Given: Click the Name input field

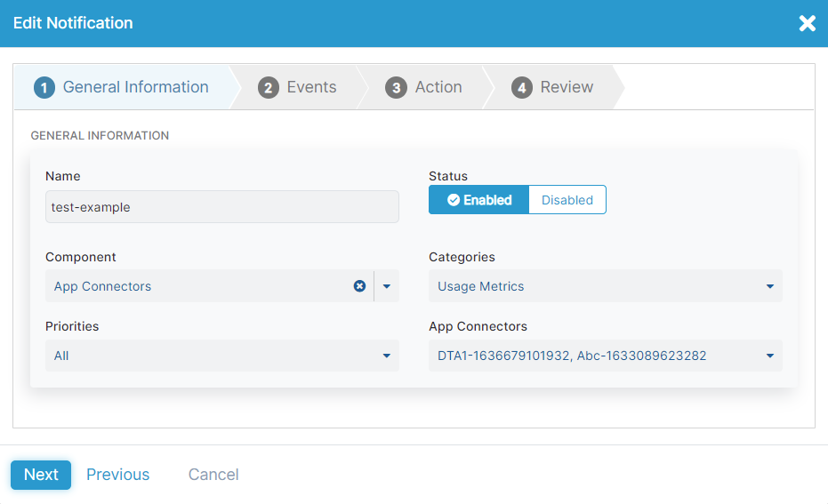Looking at the screenshot, I should tap(221, 207).
